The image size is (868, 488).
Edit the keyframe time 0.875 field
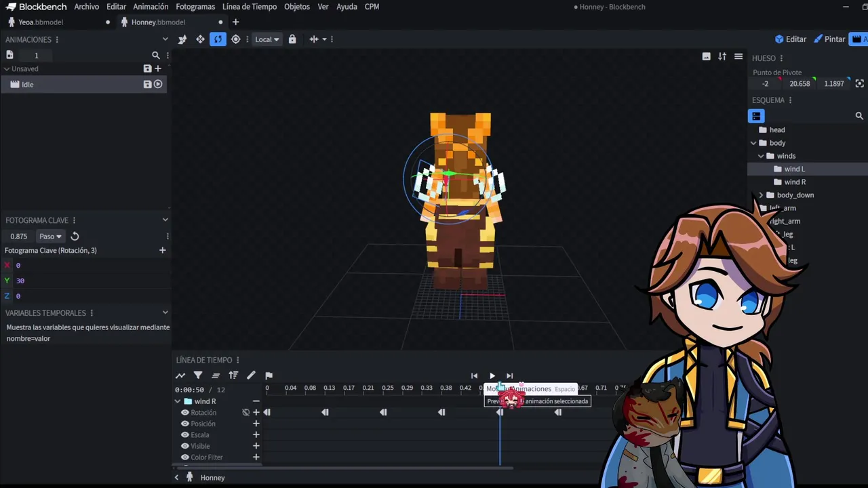[19, 237]
